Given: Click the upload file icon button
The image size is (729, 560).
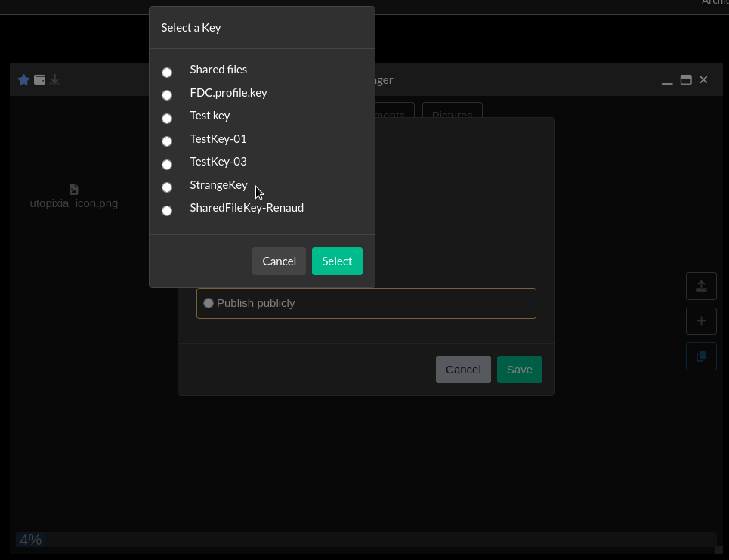Looking at the screenshot, I should [701, 286].
